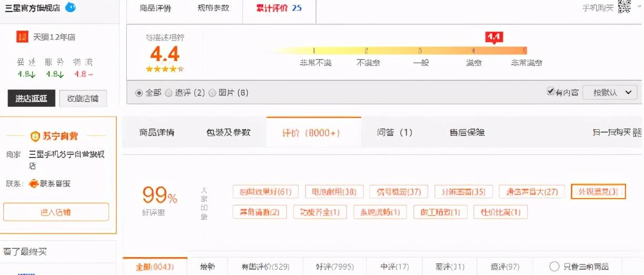Viewport: 644px width, 275px height.
Task: Click the black enter-store button
Action: point(31,98)
